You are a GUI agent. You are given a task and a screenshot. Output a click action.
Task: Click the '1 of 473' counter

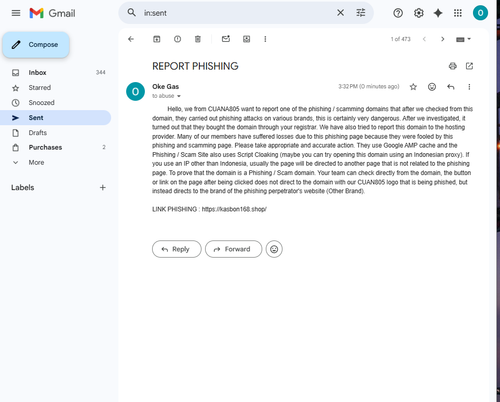[x=401, y=39]
